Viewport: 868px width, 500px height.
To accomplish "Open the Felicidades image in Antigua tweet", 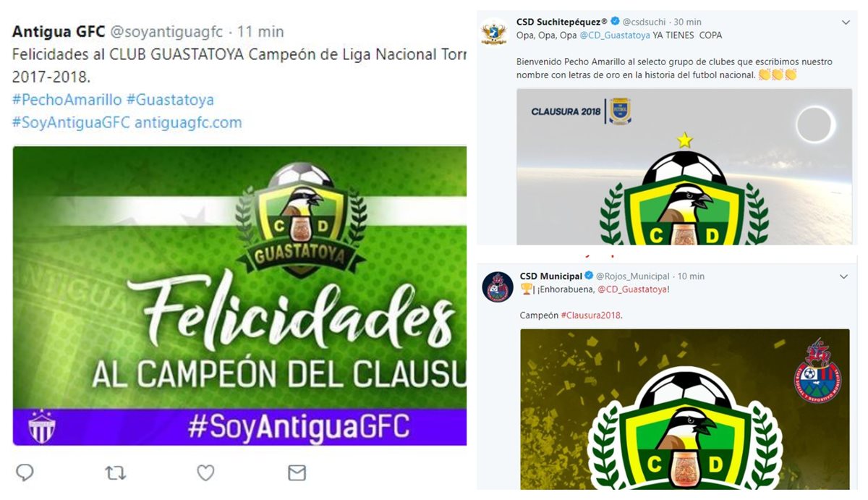I will point(239,296).
